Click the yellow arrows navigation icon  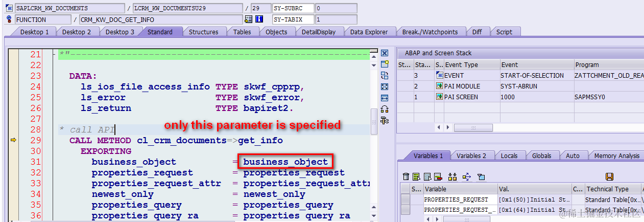pyautogui.click(x=467, y=176)
